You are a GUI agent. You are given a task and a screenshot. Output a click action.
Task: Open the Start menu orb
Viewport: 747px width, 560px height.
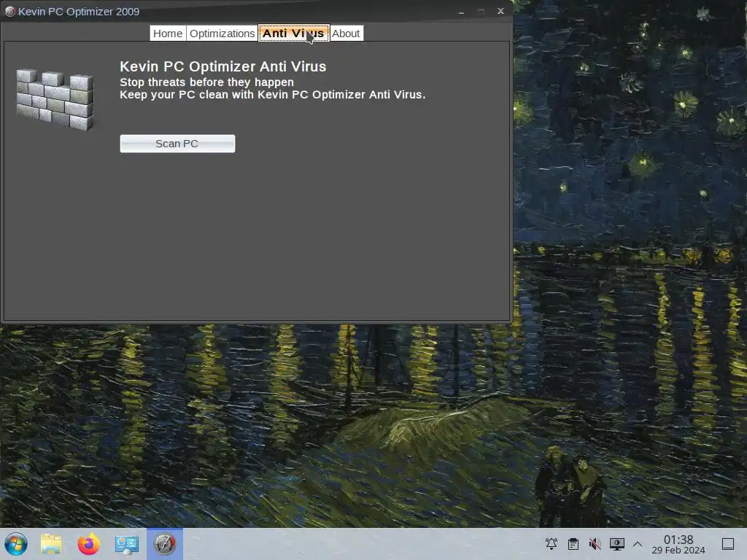click(16, 544)
